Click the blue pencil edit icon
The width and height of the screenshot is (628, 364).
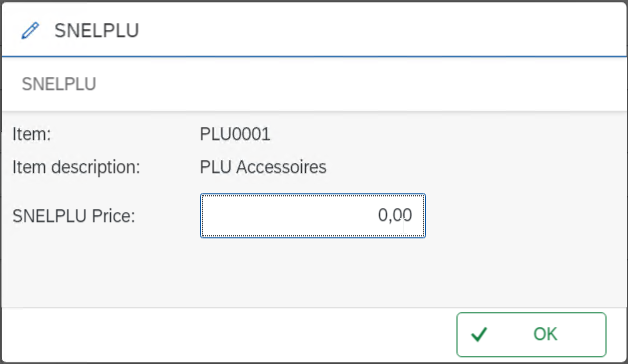(30, 31)
